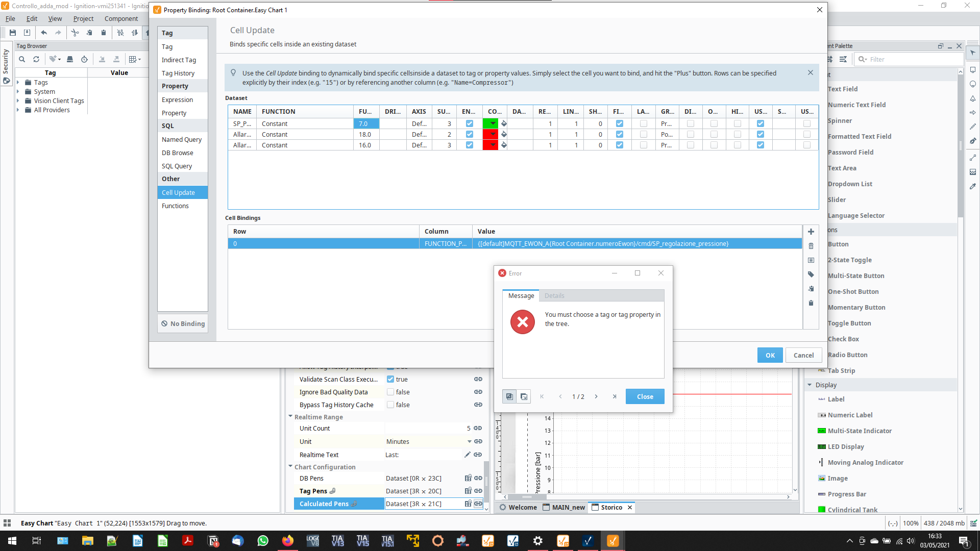
Task: Click the paste icon beside Cell Bindings table
Action: [811, 303]
